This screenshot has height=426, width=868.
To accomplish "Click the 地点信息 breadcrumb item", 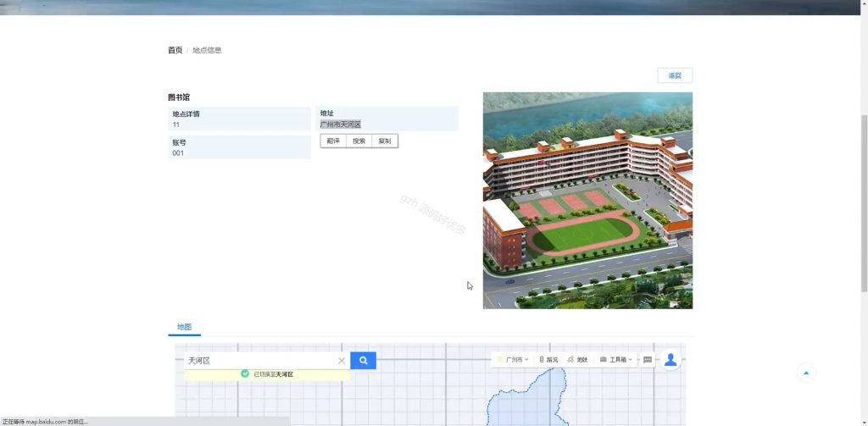I will (x=207, y=50).
